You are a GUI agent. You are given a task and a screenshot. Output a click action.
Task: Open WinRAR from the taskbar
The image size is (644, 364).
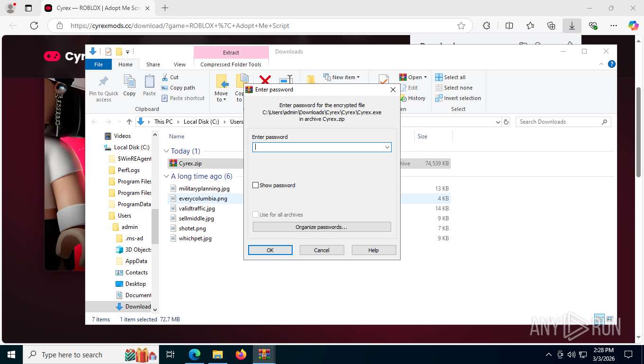coord(264,355)
